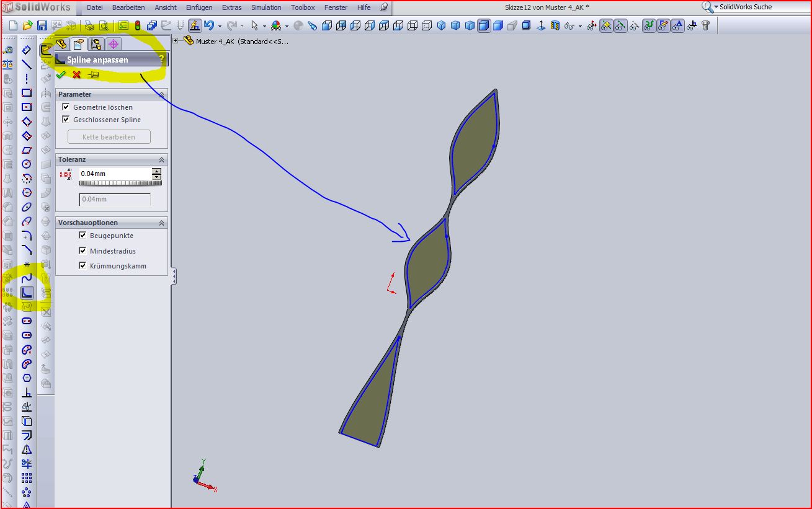Image resolution: width=812 pixels, height=509 pixels.
Task: Click the Save floppy disk icon
Action: [x=42, y=25]
